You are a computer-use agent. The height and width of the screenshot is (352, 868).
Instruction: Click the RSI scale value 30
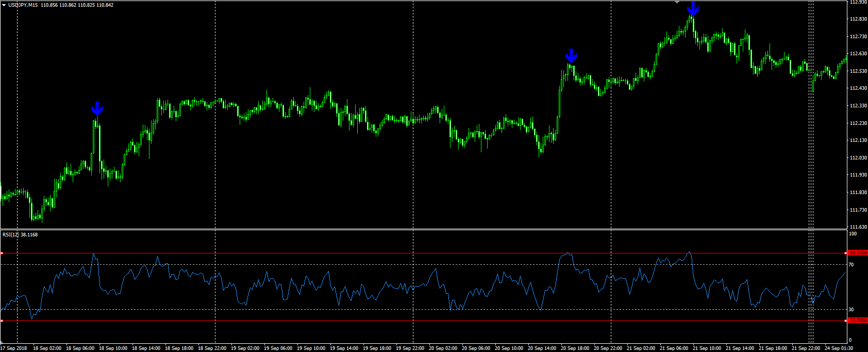[x=852, y=310]
